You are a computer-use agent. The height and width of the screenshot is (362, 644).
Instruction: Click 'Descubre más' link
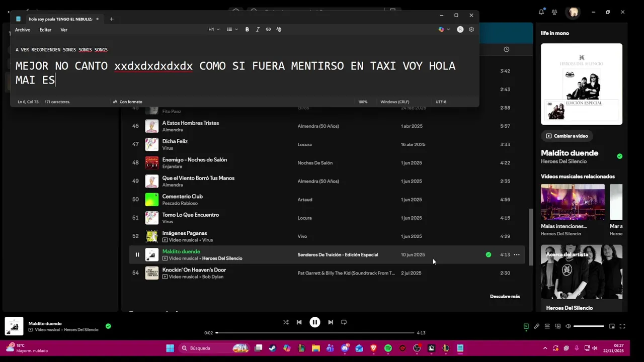[505, 297]
